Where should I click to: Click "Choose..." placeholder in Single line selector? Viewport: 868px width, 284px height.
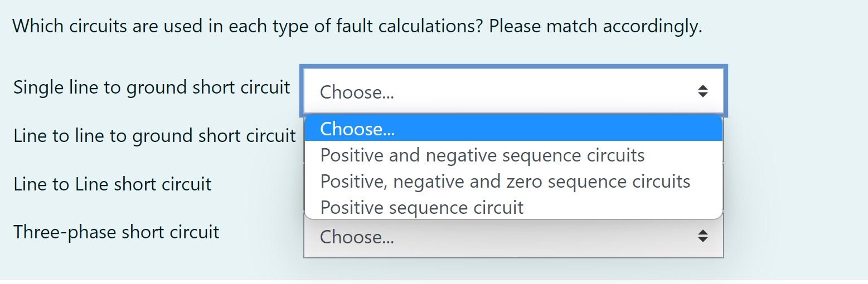click(x=357, y=92)
